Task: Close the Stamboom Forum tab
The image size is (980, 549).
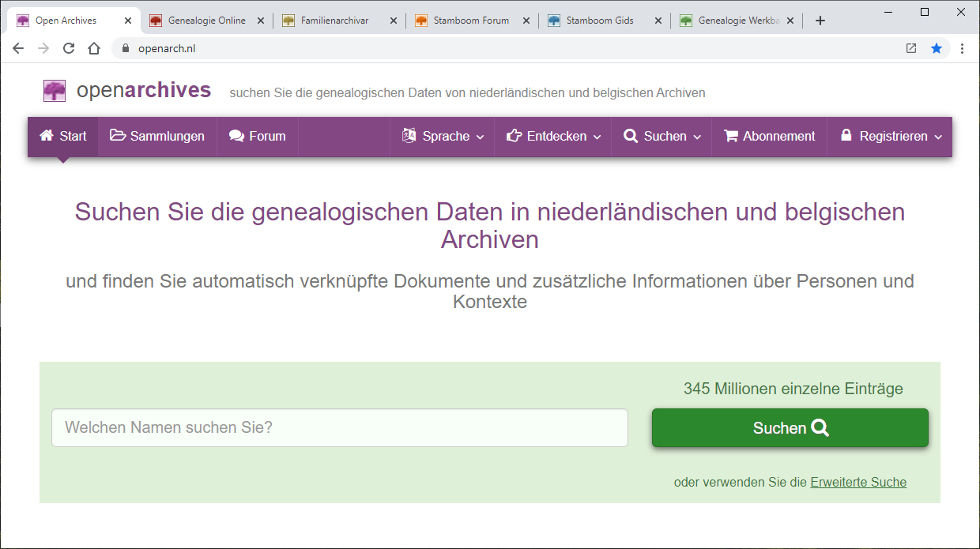Action: coord(526,21)
